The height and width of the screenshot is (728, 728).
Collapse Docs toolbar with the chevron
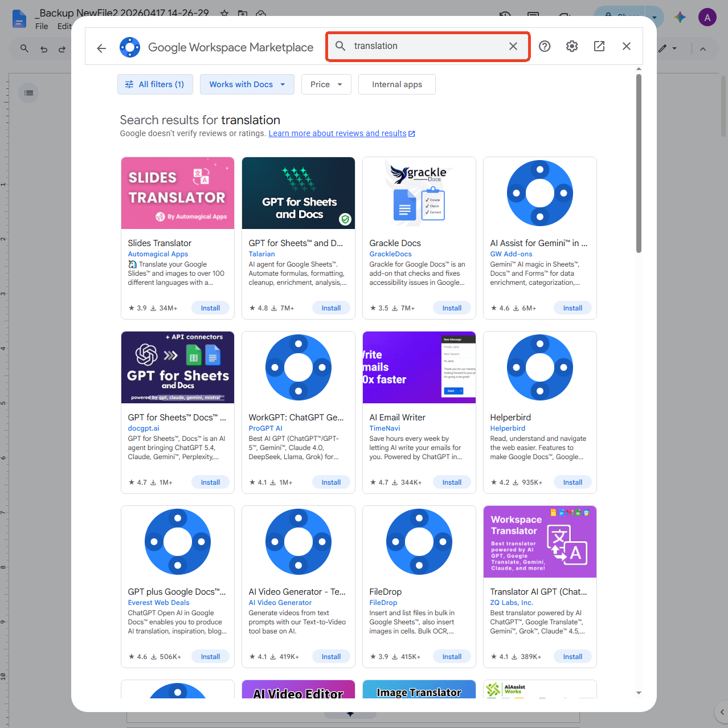pyautogui.click(x=703, y=49)
